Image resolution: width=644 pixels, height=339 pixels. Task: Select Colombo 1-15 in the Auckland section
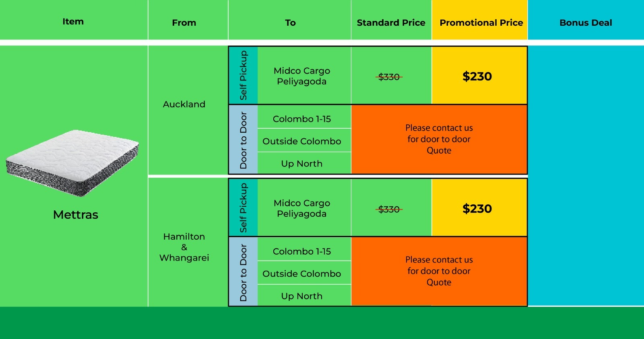[302, 119]
